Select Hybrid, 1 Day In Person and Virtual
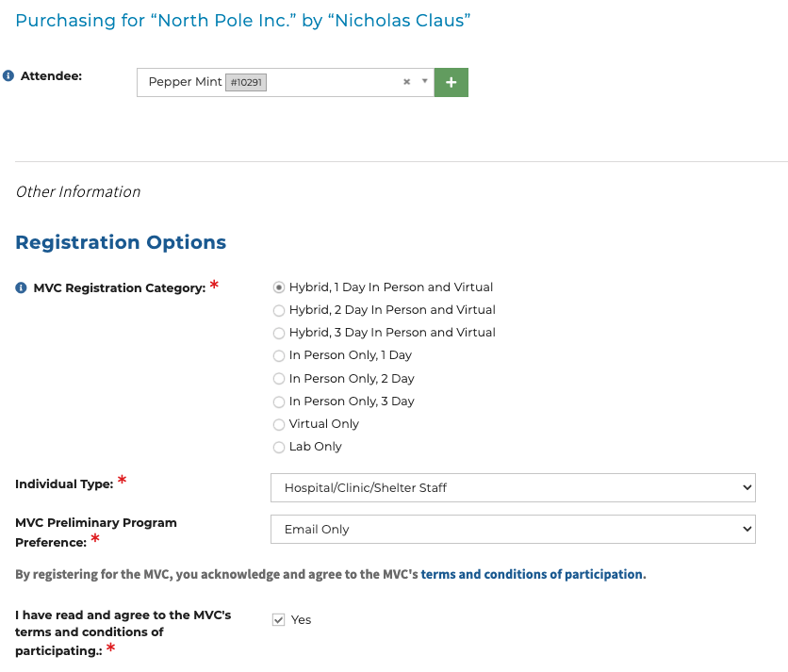The width and height of the screenshot is (788, 672). (278, 287)
